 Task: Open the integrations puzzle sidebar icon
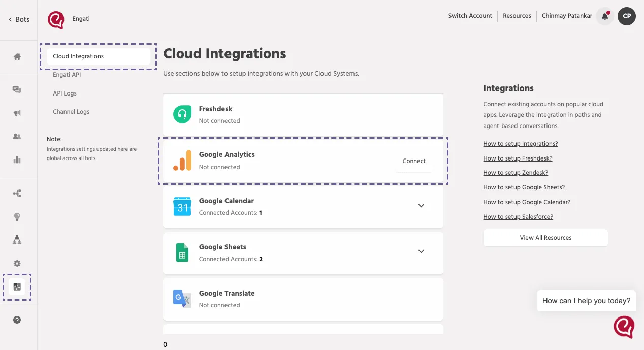coord(17,287)
